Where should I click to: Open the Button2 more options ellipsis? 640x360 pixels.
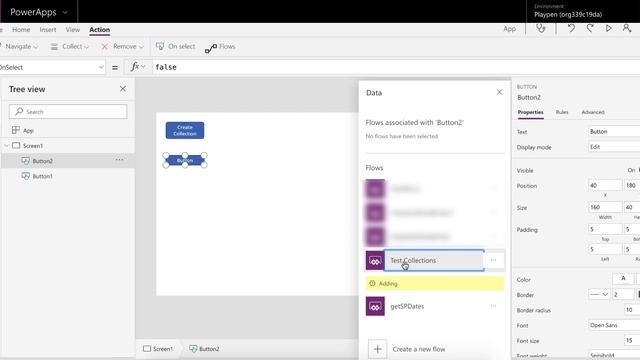point(119,160)
